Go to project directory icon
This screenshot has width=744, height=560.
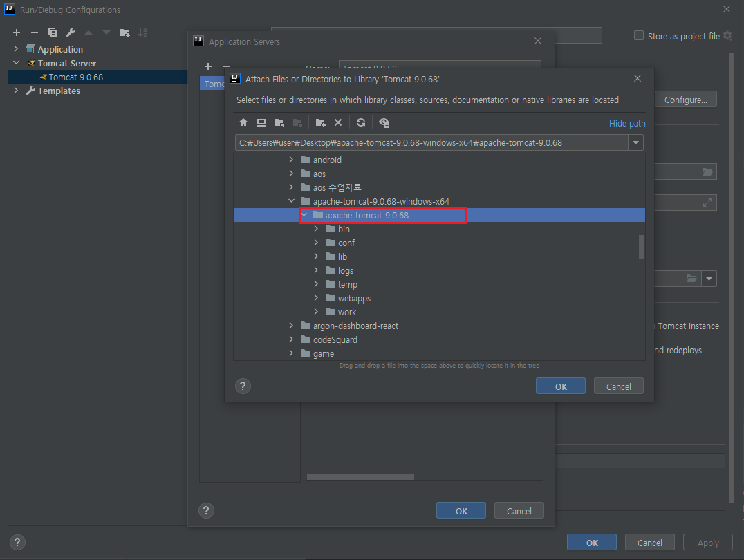point(279,122)
